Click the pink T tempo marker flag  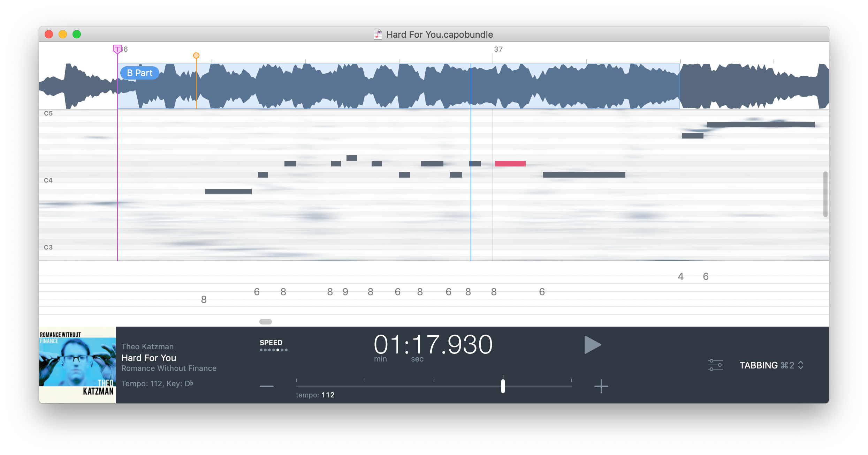[117, 49]
